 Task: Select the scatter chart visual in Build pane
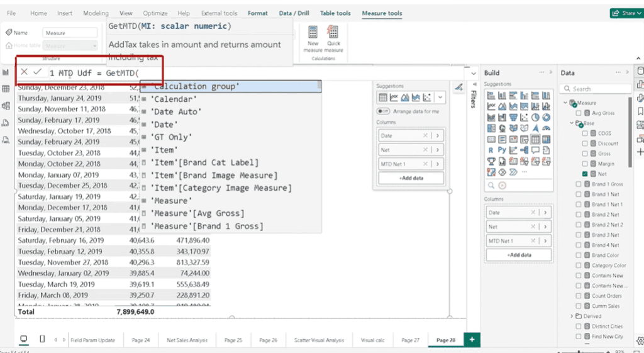coord(524,118)
